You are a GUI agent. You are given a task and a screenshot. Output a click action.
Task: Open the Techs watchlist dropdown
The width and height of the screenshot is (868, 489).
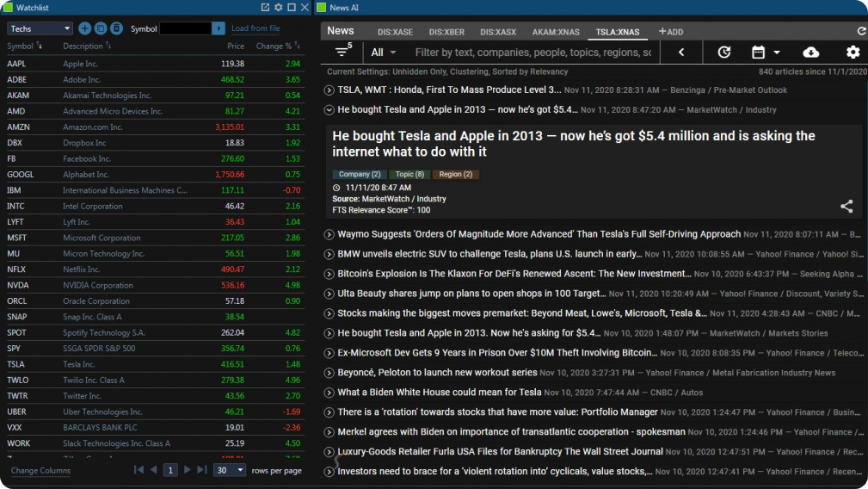point(40,28)
